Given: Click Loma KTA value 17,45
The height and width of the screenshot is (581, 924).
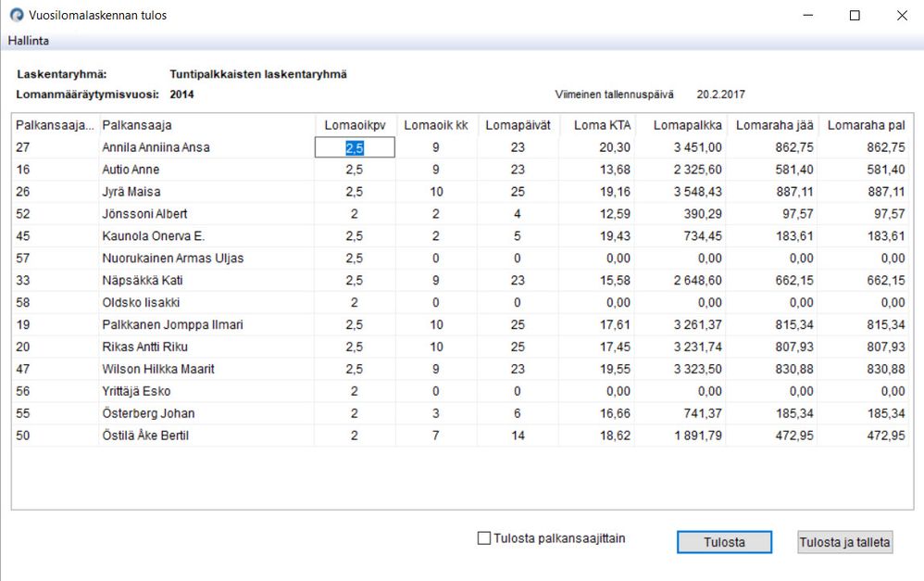Looking at the screenshot, I should pyautogui.click(x=615, y=347).
